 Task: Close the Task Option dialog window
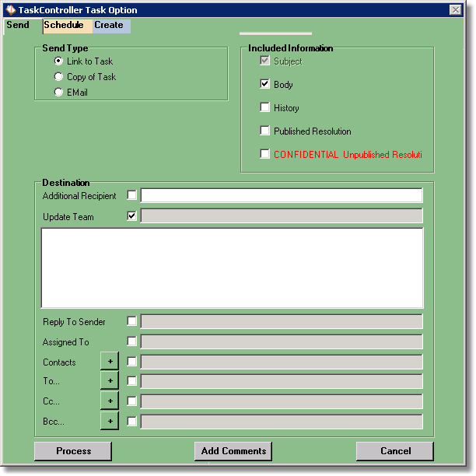[456, 10]
